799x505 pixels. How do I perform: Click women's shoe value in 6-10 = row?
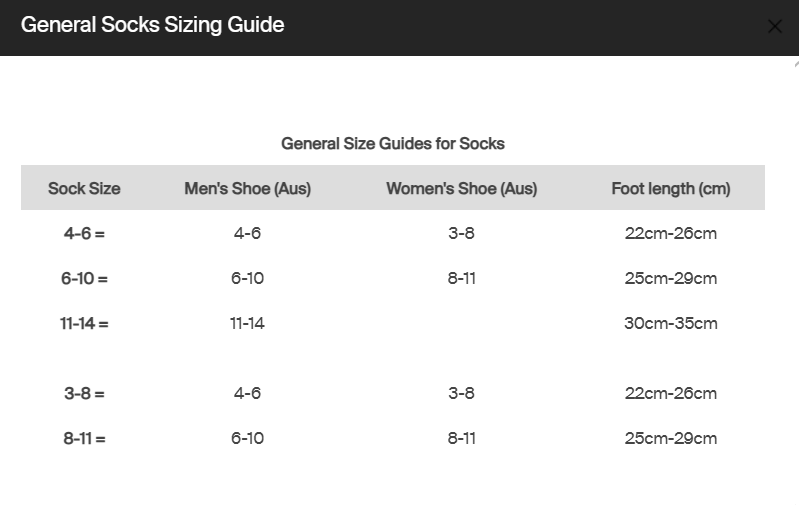point(461,278)
